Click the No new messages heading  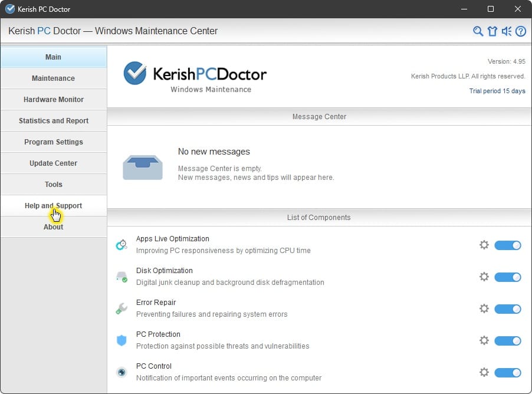214,152
